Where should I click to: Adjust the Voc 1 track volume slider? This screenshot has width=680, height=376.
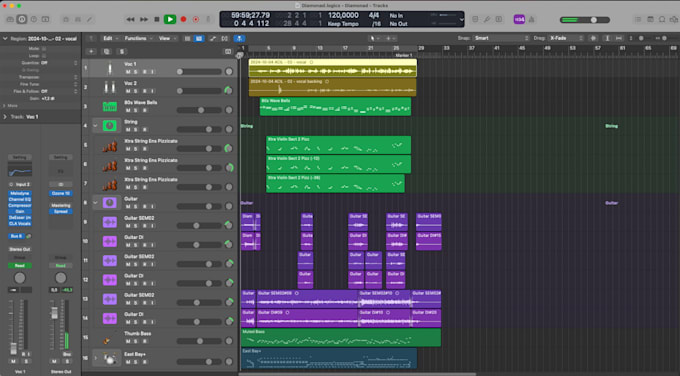coord(199,72)
